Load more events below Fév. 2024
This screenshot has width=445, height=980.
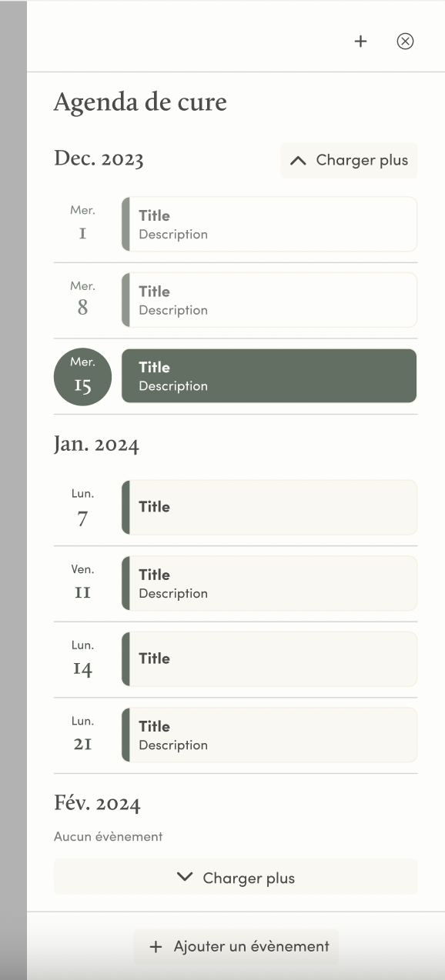click(236, 877)
